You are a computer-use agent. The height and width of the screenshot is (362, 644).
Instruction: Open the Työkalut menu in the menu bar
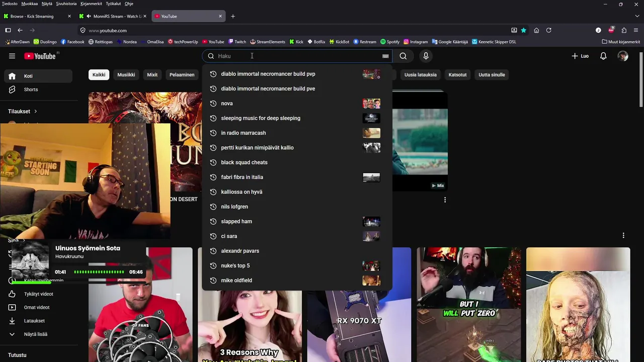[113, 4]
